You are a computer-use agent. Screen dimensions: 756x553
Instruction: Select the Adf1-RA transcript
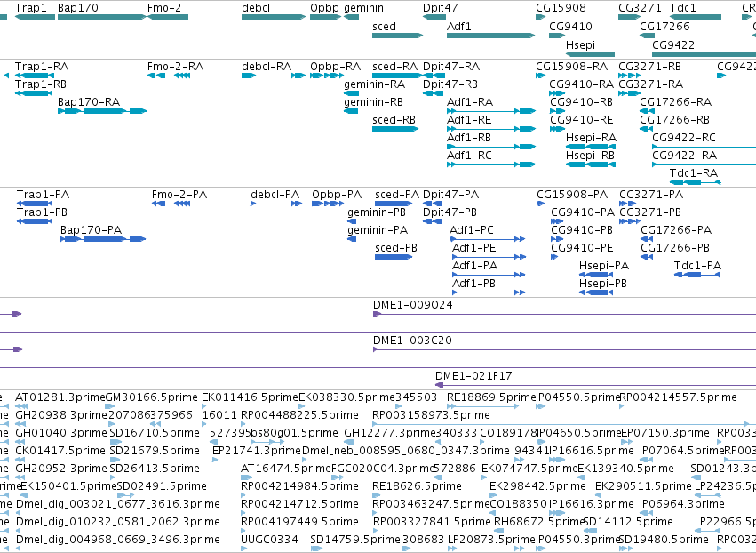pyautogui.click(x=490, y=111)
